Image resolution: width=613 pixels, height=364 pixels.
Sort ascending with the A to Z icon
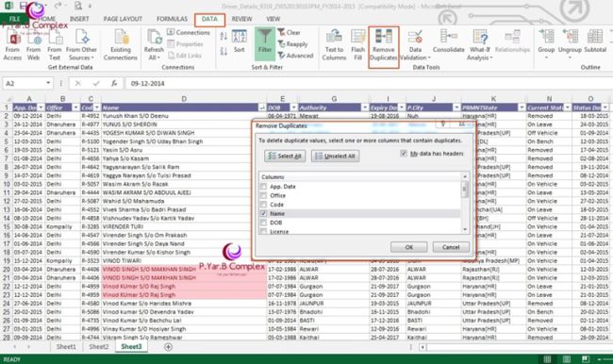point(224,37)
